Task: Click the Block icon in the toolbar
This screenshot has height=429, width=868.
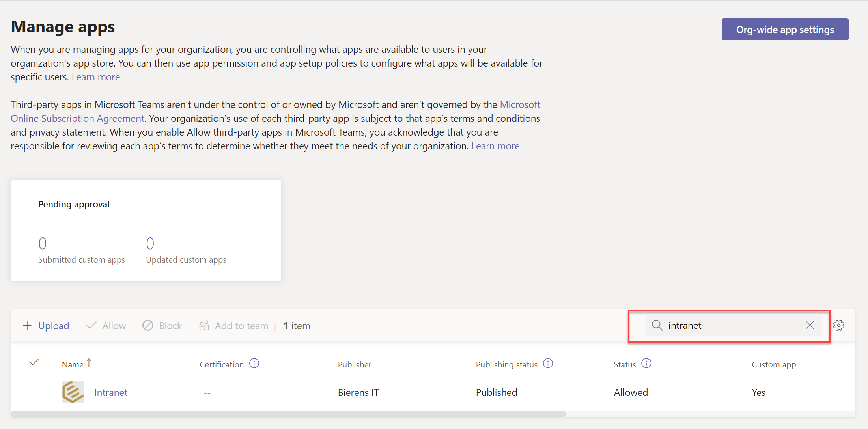Action: pos(147,325)
